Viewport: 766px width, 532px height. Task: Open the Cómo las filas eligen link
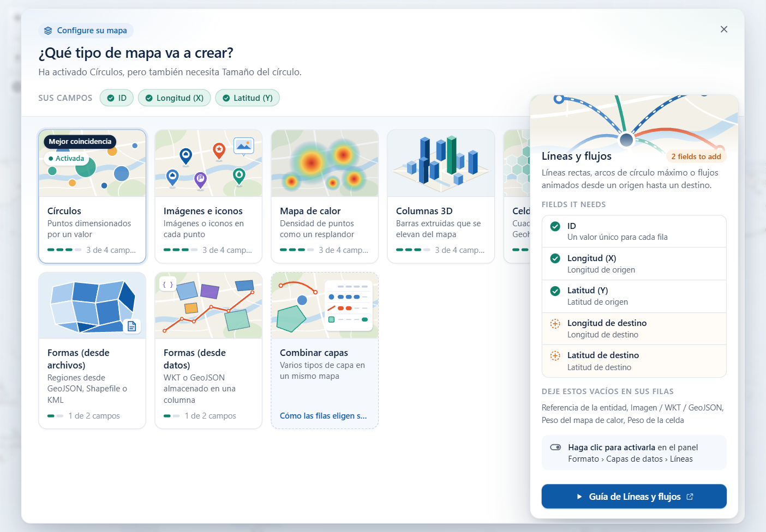click(323, 416)
